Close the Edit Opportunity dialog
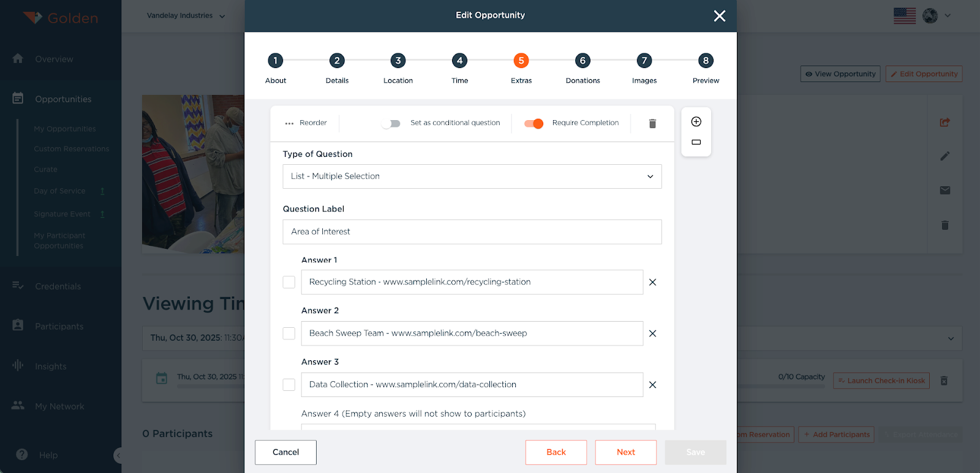 coord(719,16)
